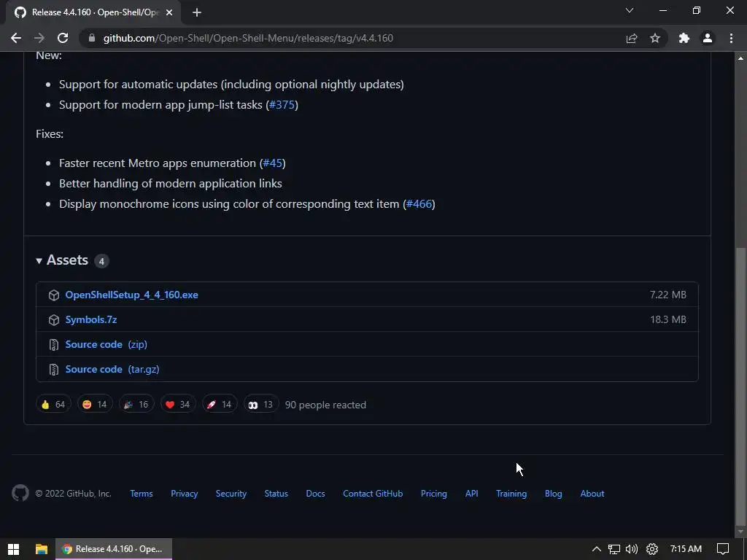Open a new tab with plus

pos(197,12)
